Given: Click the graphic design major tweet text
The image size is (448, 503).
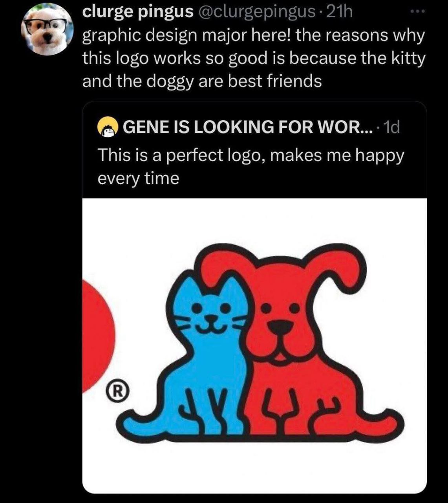Looking at the screenshot, I should (x=253, y=58).
